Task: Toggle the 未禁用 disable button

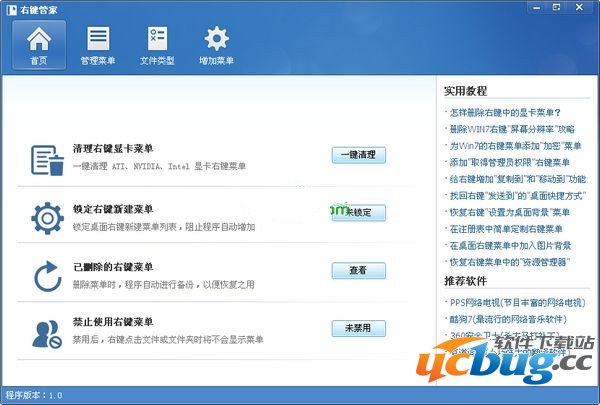Action: [x=359, y=328]
